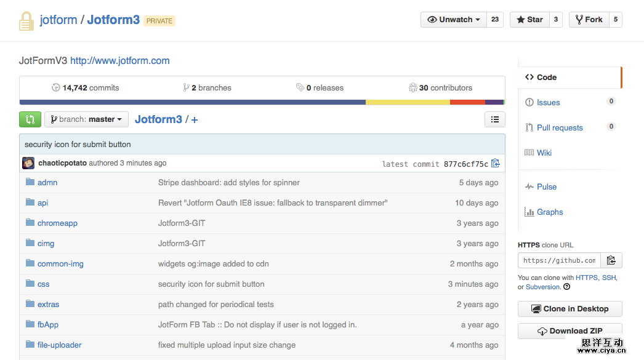Copy the latest commit SHA to clipboard
Screen dimensions: 644x360
[495, 164]
